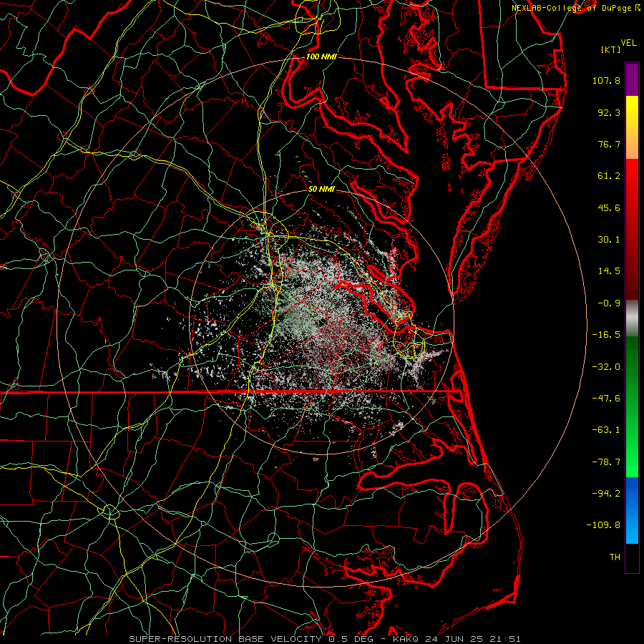This screenshot has height=644, width=644.
Task: Click the KAKQ 24 JUN 25 21:51 timestamp
Action: (x=457, y=639)
